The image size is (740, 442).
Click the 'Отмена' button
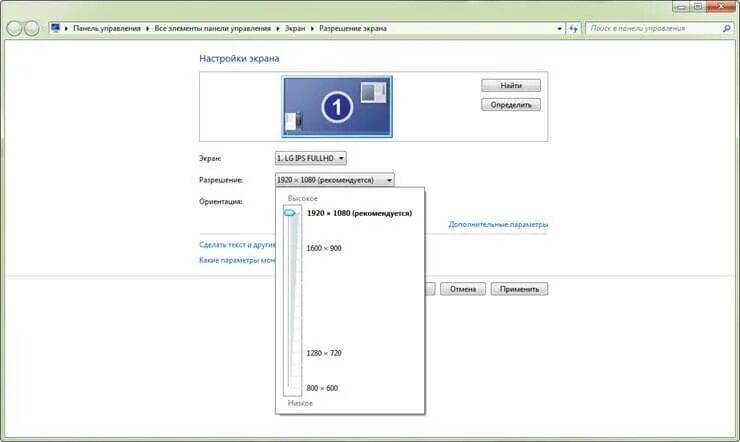(462, 289)
